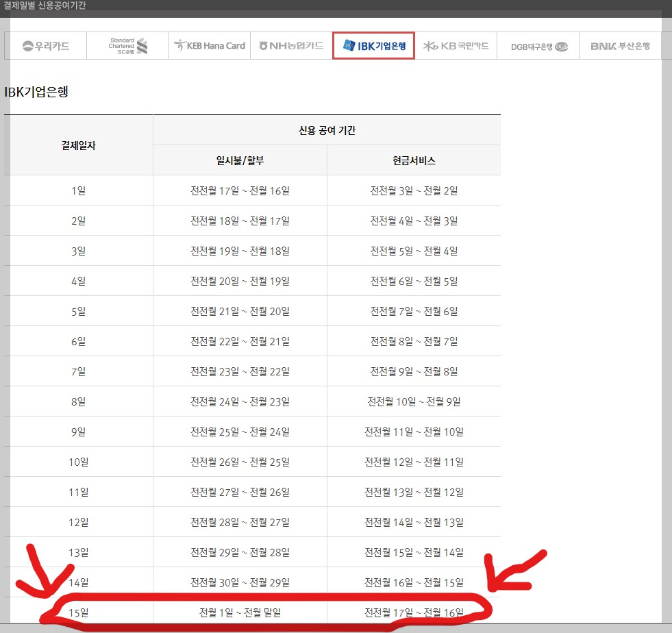Click cell 전전월 11일 ~ 전월 10일

[414, 432]
